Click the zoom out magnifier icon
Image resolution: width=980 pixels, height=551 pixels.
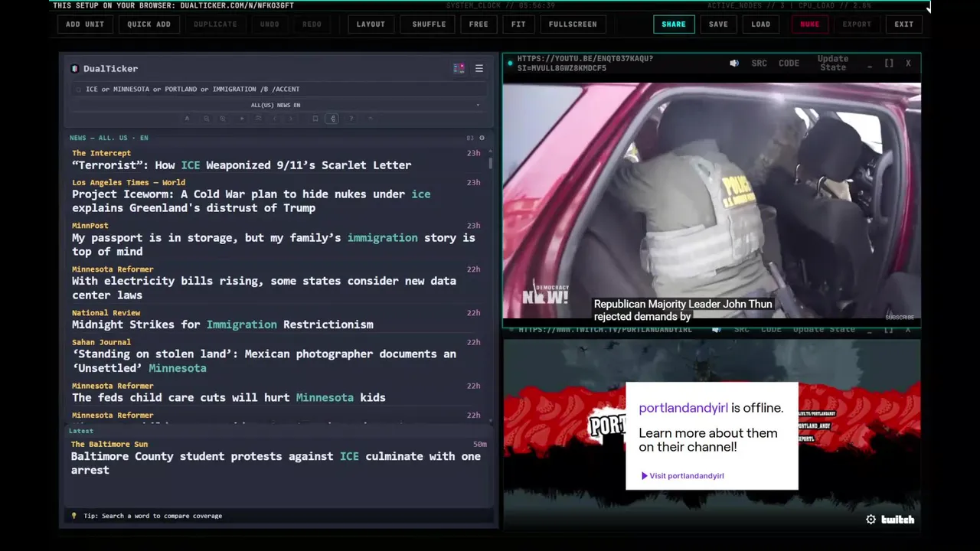(206, 119)
